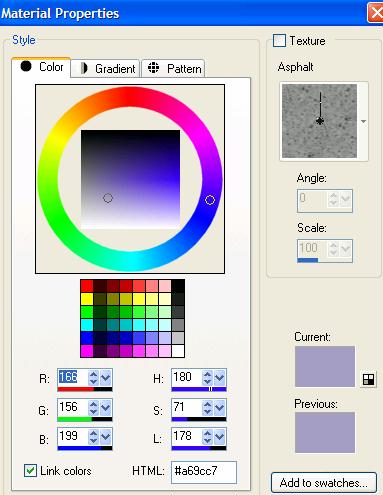Select the Color tab
Image resolution: width=383 pixels, height=495 pixels.
pos(41,67)
